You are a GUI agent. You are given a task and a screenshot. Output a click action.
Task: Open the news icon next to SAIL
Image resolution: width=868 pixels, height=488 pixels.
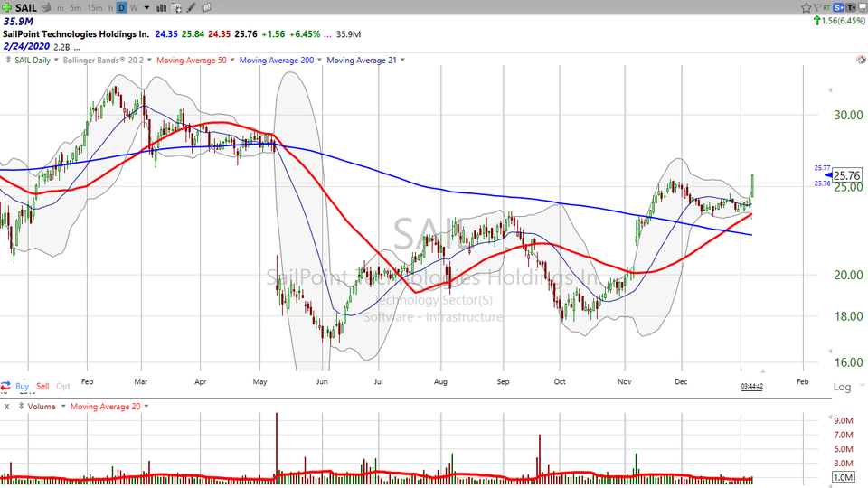point(47,8)
